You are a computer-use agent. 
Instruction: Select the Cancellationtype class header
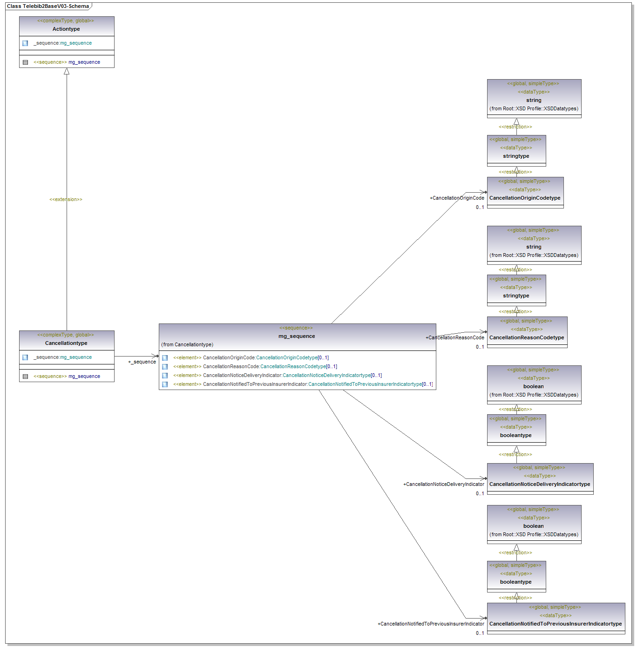(x=66, y=343)
